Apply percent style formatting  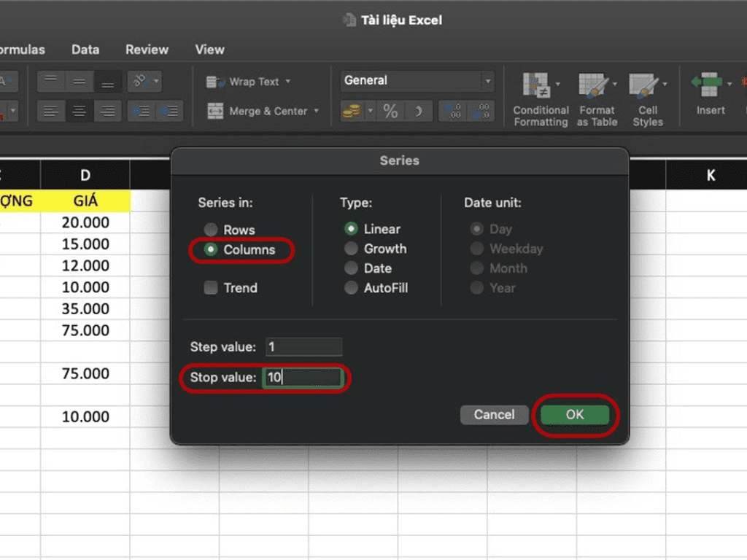click(391, 112)
